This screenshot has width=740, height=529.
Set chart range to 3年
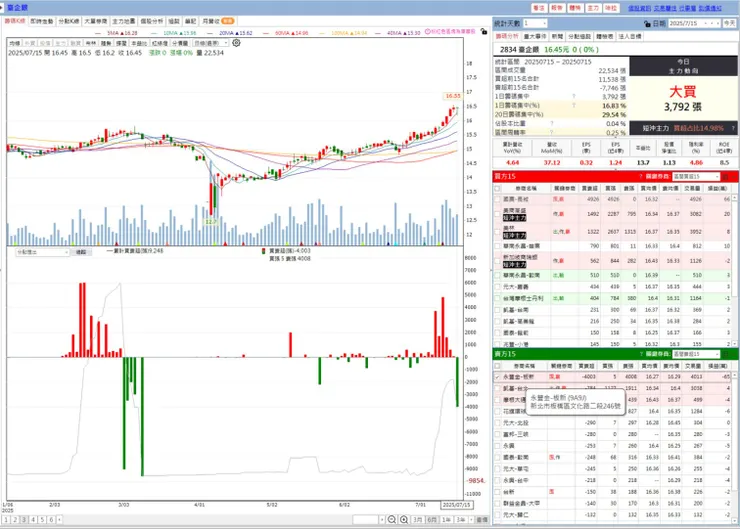click(461, 520)
